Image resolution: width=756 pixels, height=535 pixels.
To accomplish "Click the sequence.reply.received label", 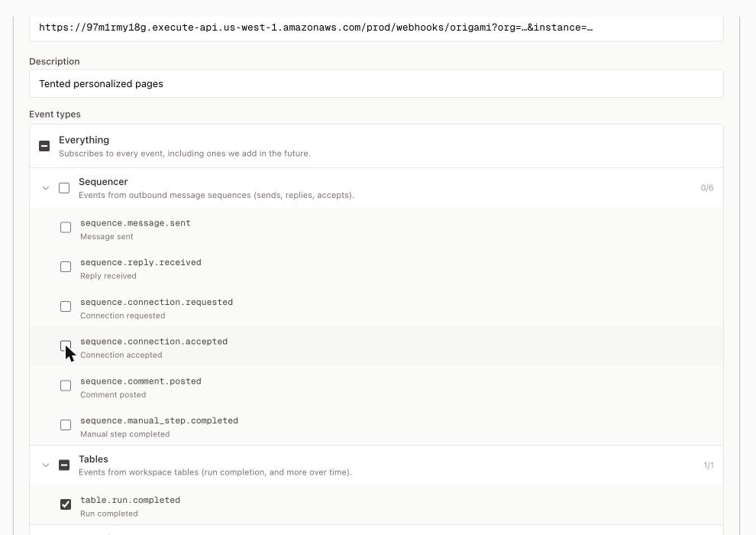I will [x=141, y=262].
